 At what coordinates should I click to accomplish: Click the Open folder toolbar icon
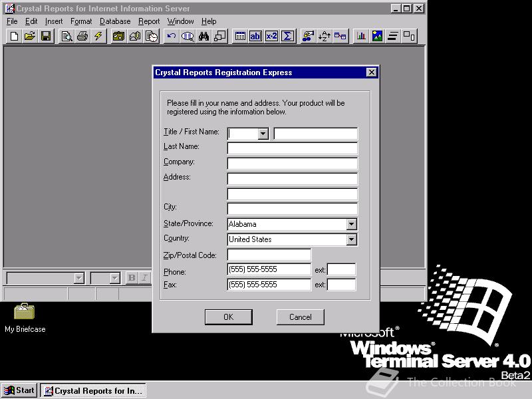pos(30,36)
